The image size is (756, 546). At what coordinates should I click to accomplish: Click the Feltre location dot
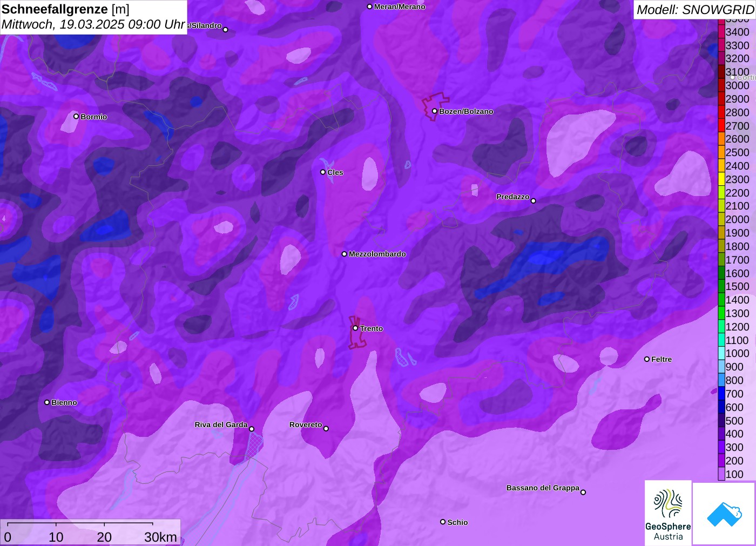point(647,359)
